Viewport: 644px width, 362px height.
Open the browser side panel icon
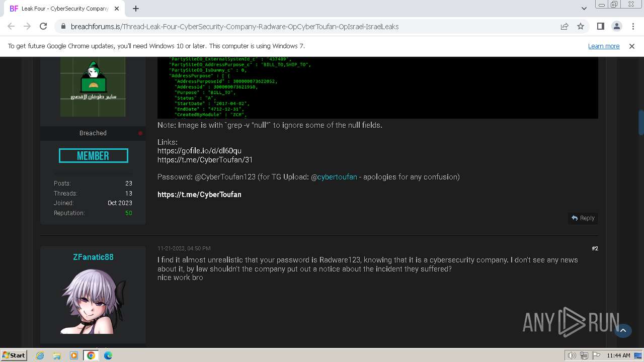point(600,27)
